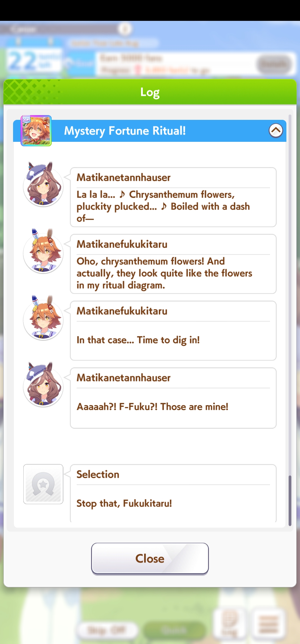The width and height of the screenshot is (300, 644).
Task: Tap Matikanefukukitaru portrait beside chrysanthemum line
Action: [43, 251]
